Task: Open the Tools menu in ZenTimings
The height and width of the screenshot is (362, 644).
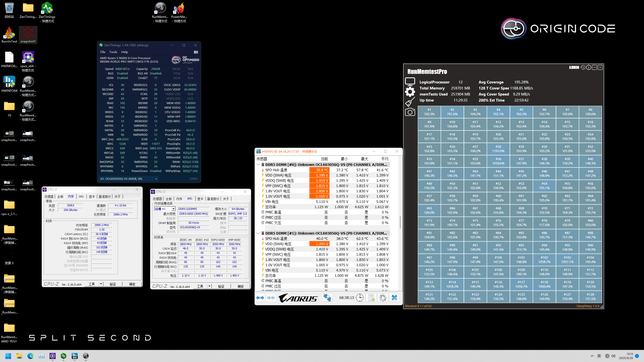Action: coord(113,52)
